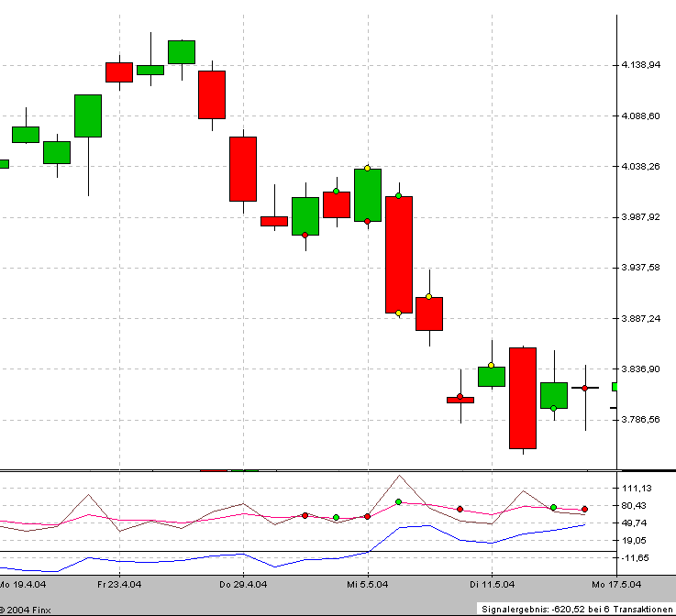Click the 3.937,58 price axis label
This screenshot has width=676, height=616.
(640, 268)
